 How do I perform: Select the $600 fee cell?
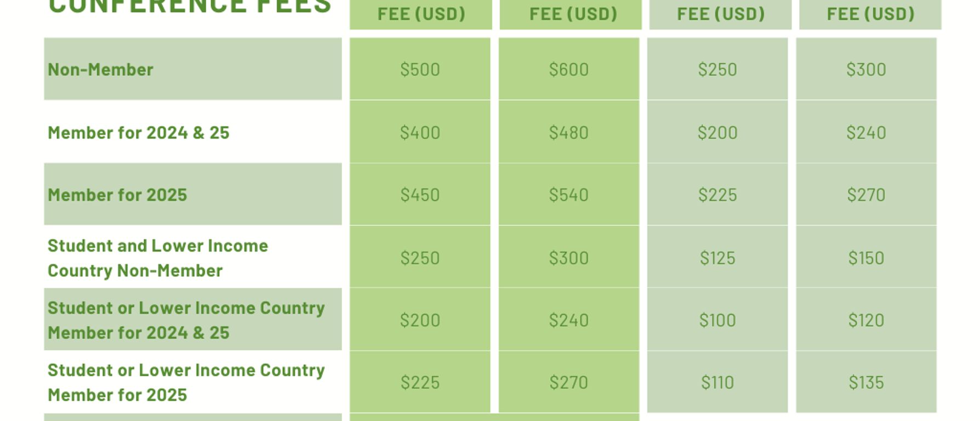pos(569,70)
